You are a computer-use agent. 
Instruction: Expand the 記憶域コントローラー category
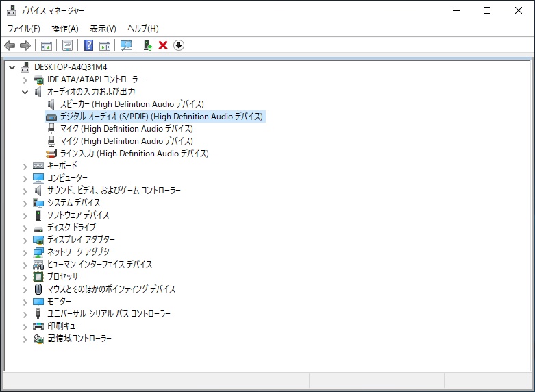pos(25,339)
